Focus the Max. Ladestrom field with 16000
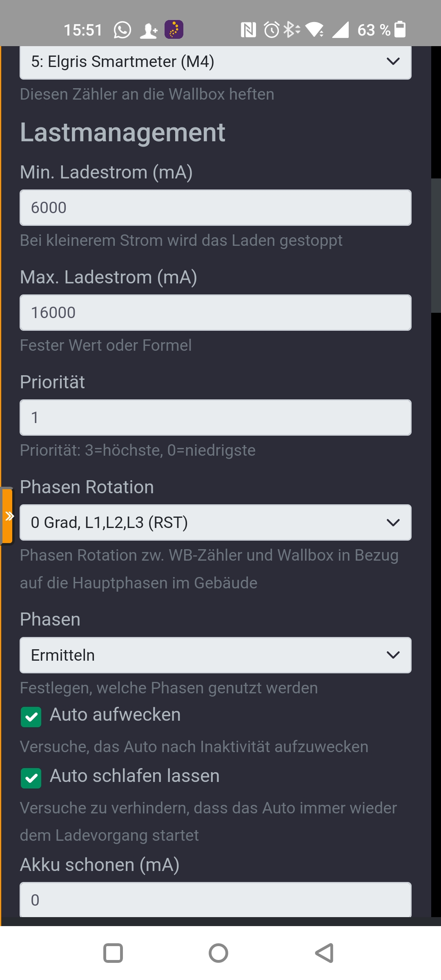Screen dimensions: 441x980 pyautogui.click(x=216, y=312)
